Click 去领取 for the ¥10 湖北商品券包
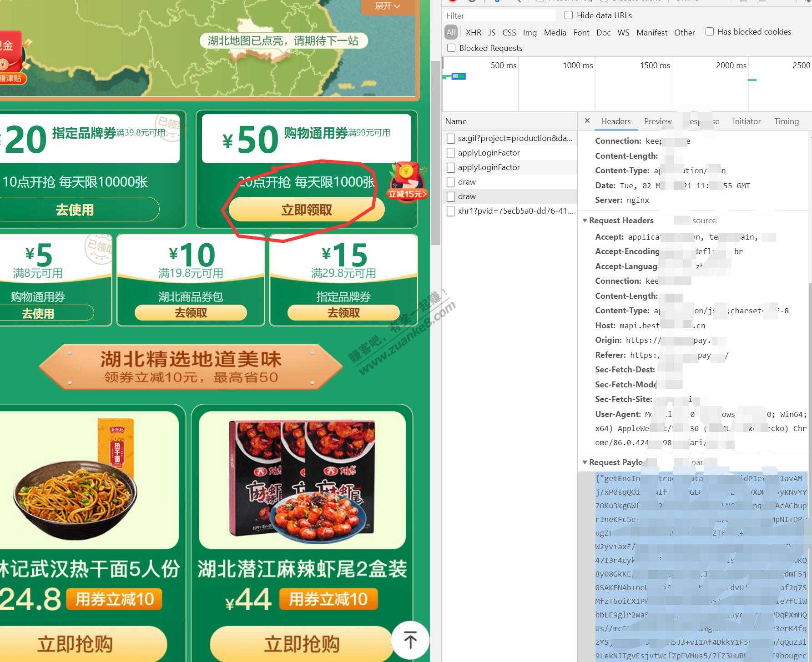Image resolution: width=812 pixels, height=662 pixels. (191, 313)
